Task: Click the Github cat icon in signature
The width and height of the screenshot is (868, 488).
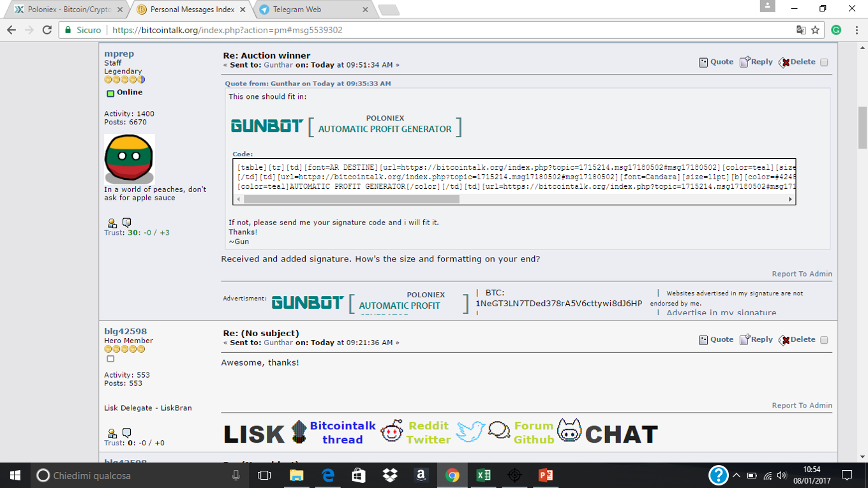Action: tap(569, 431)
